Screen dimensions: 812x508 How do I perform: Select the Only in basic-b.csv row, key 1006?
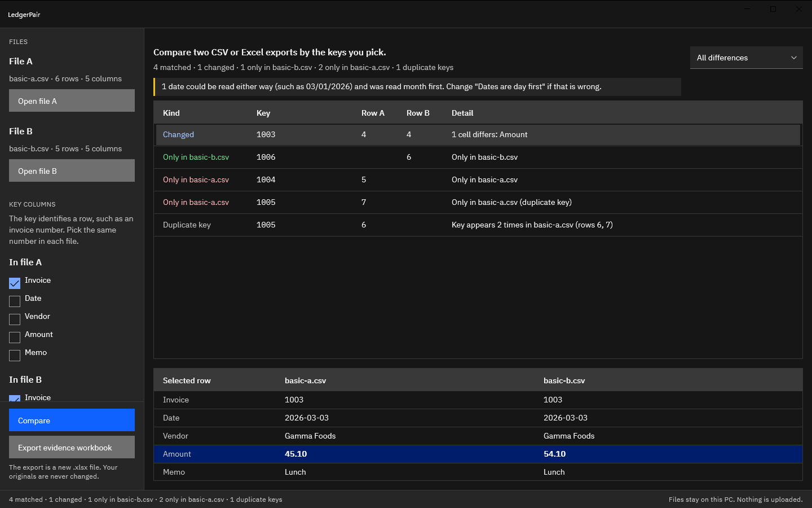478,157
